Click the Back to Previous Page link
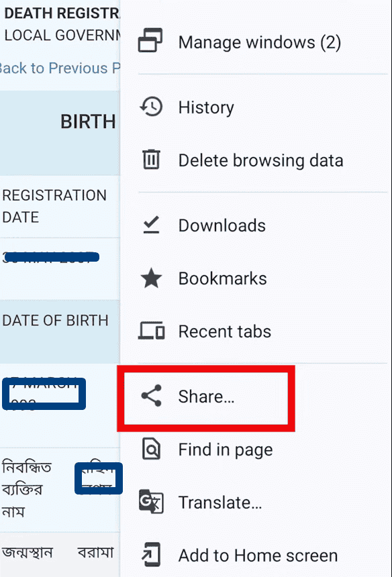392x577 pixels. click(57, 68)
